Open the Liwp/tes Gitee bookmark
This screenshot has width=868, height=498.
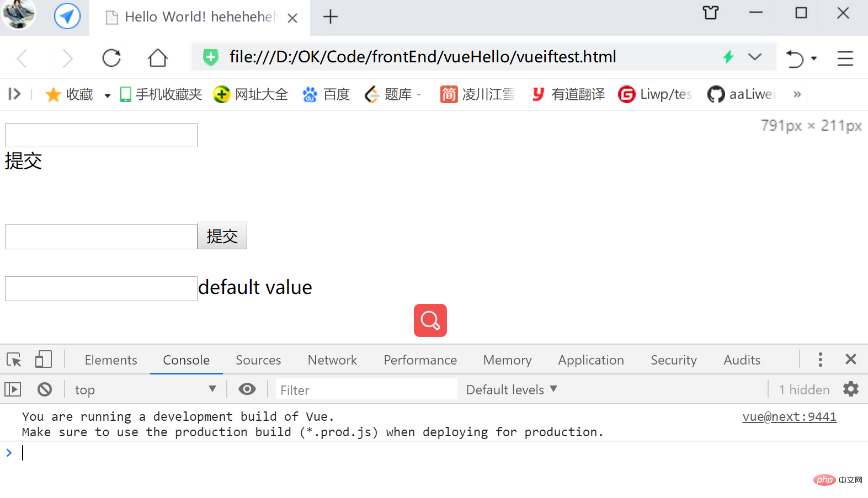[x=655, y=94]
